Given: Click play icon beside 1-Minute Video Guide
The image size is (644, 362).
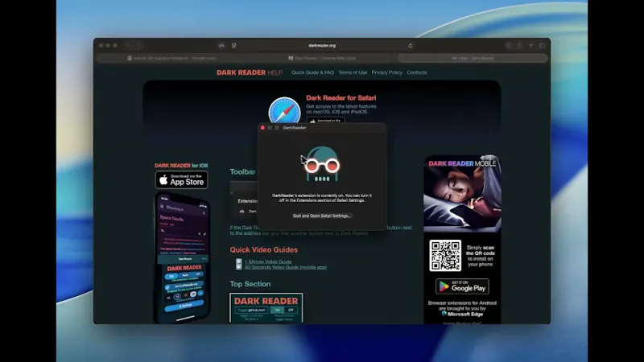Looking at the screenshot, I should 238,261.
